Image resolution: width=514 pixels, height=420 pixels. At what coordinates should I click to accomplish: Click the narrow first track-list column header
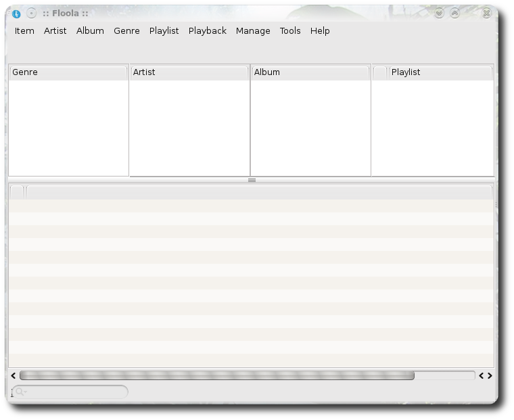pos(17,192)
